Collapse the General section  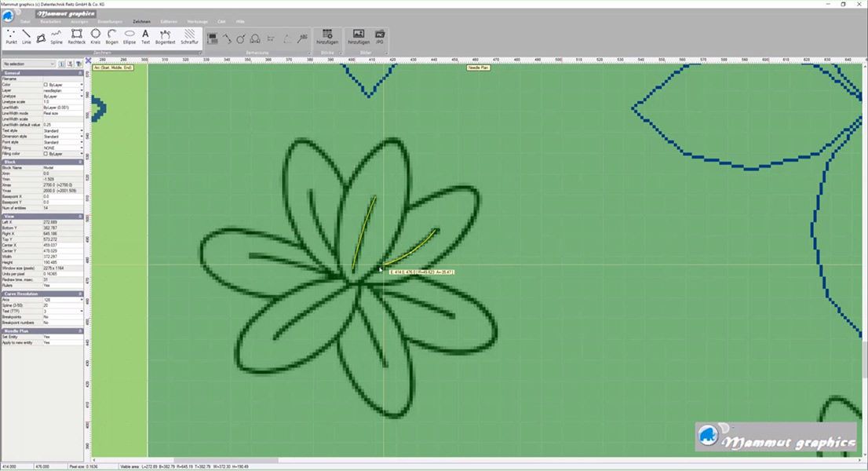tap(80, 73)
